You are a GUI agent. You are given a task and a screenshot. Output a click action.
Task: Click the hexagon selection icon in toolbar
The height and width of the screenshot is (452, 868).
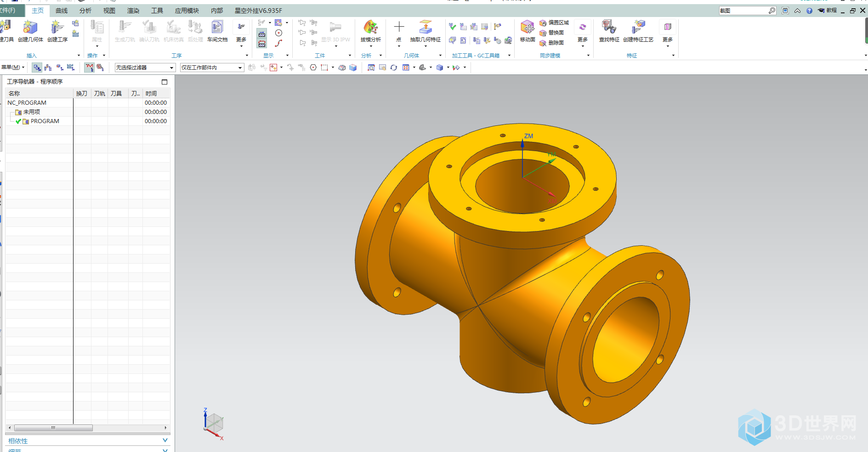pos(313,68)
